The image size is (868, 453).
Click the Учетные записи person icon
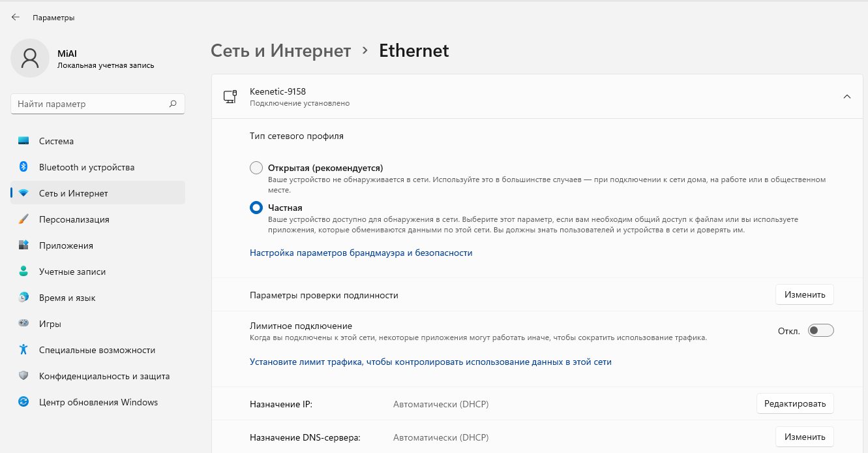(23, 272)
